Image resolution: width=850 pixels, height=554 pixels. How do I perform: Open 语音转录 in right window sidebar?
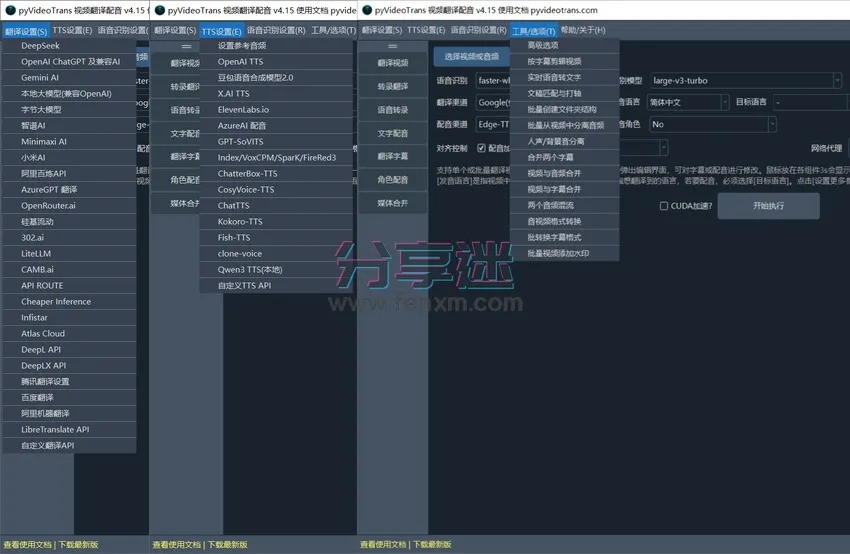393,110
